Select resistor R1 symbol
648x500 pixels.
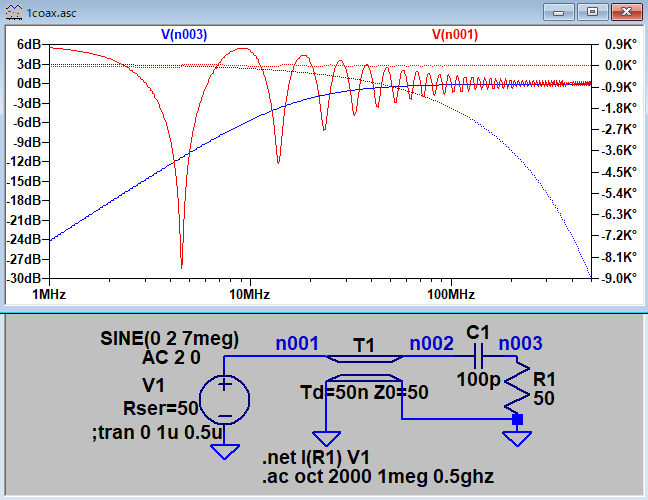coord(517,388)
